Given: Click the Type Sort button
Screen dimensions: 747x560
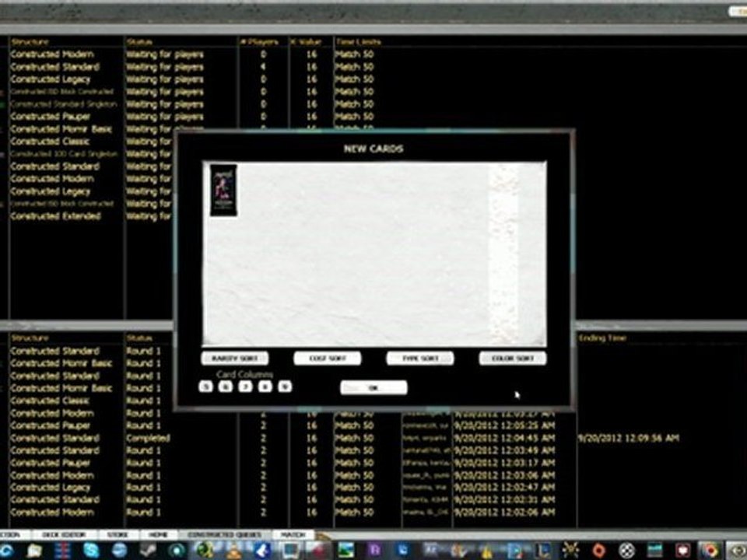Looking at the screenshot, I should (419, 358).
